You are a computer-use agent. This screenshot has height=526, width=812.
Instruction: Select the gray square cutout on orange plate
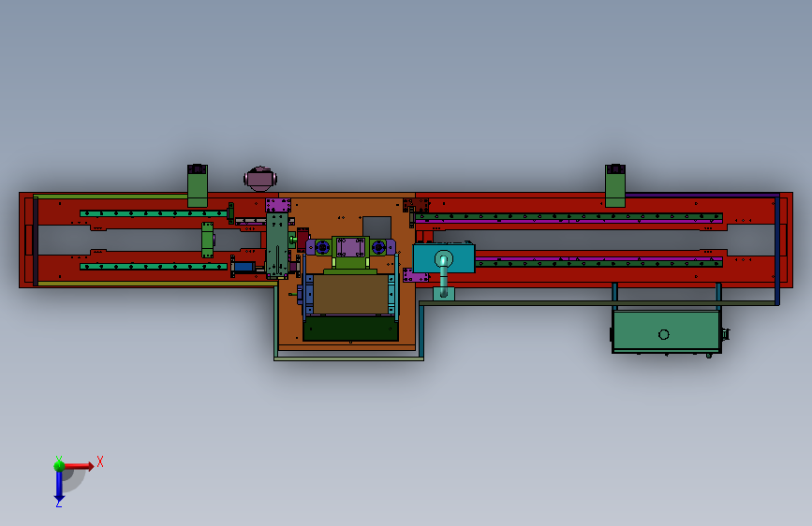[x=376, y=227]
